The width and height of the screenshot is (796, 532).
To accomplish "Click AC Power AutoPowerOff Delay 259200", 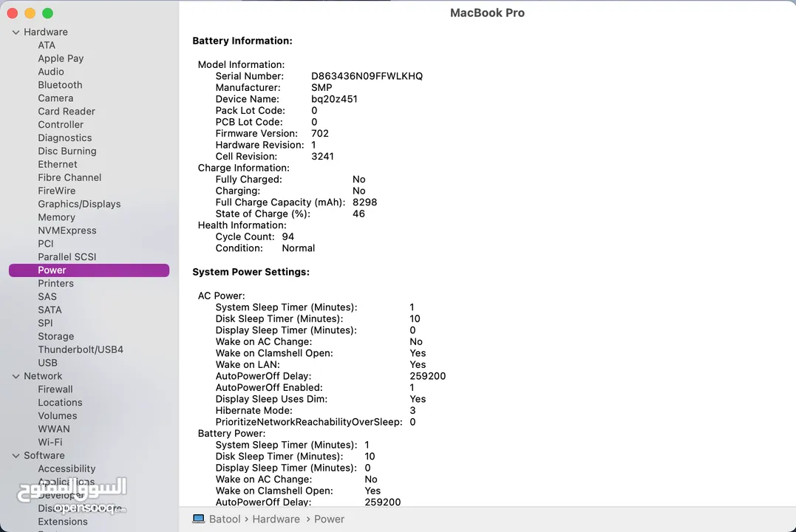I will click(428, 376).
